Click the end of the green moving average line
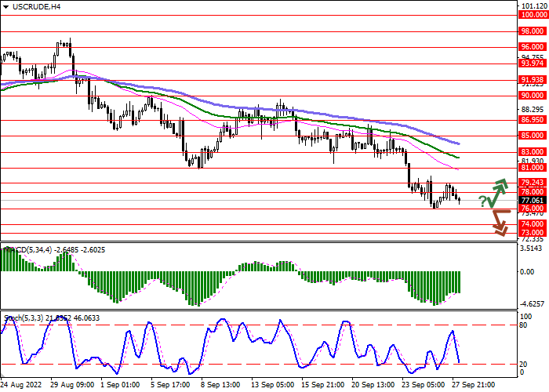The image size is (549, 392). tap(459, 158)
